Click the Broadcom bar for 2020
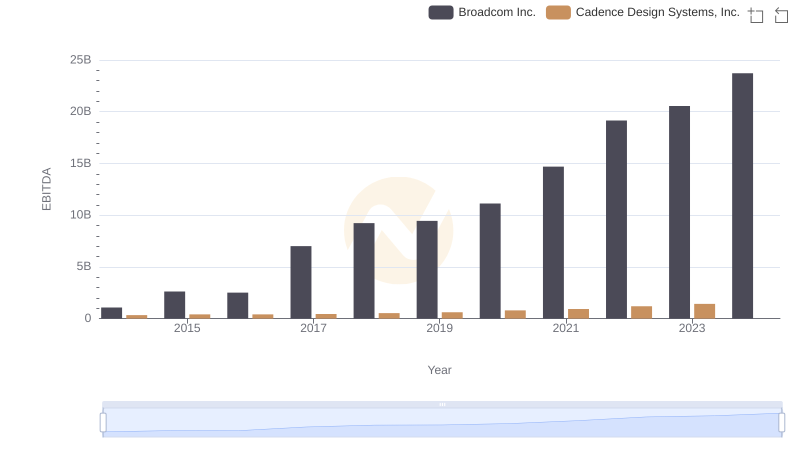The width and height of the screenshot is (800, 461). pyautogui.click(x=490, y=261)
